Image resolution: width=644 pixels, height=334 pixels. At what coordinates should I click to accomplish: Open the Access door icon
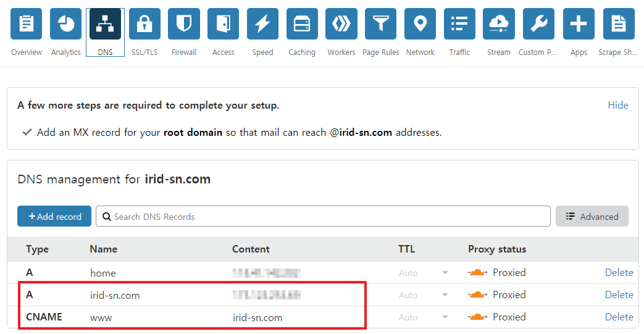223,24
